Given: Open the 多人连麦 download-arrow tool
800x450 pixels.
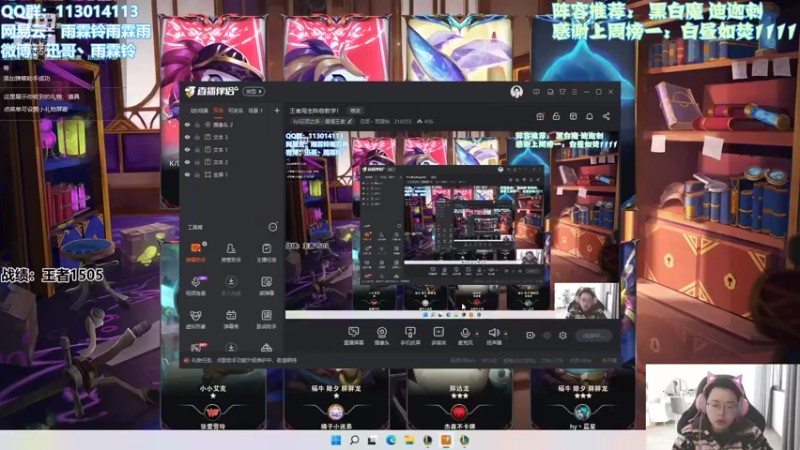Looking at the screenshot, I should [x=231, y=286].
